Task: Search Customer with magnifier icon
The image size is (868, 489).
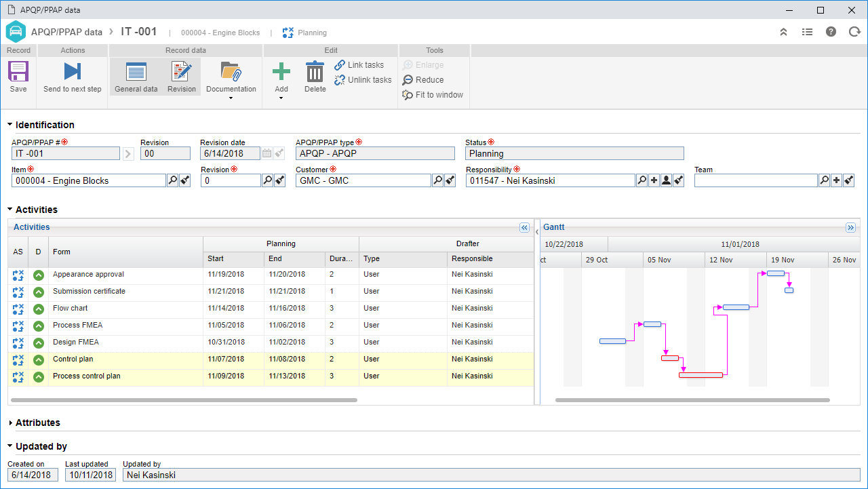Action: (x=438, y=180)
